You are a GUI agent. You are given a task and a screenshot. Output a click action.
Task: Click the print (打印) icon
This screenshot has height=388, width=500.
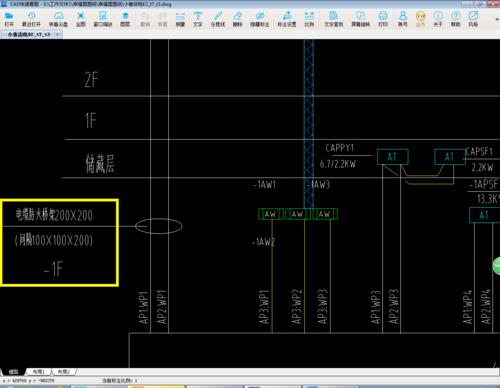tap(383, 19)
